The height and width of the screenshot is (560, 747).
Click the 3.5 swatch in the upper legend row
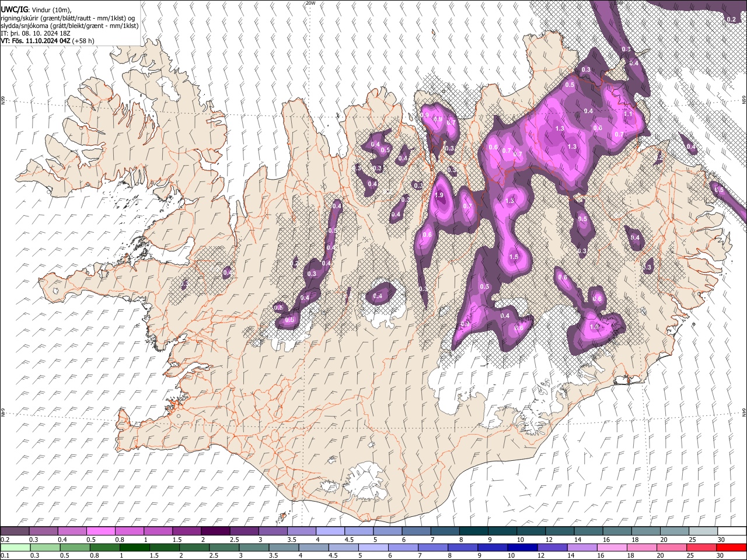point(301,531)
